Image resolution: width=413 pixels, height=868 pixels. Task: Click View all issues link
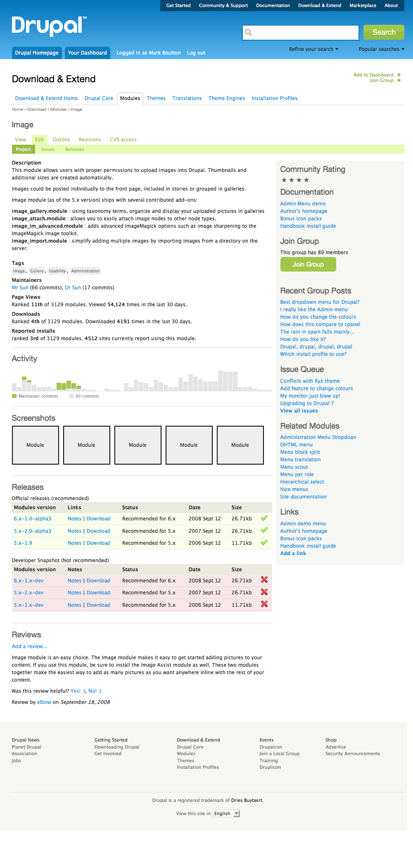(299, 411)
